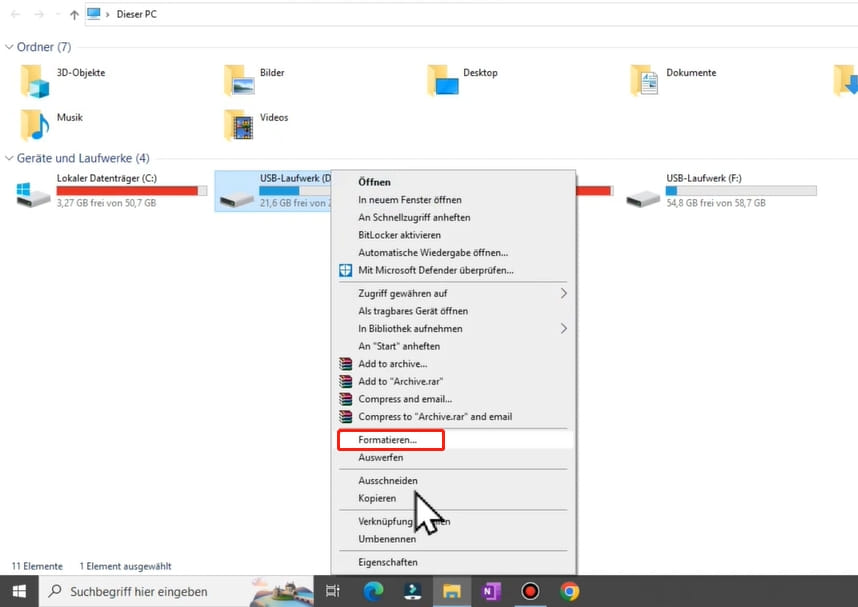Click the Suchbegriff hier eingeben search box
The height and width of the screenshot is (607, 858).
coord(176,592)
